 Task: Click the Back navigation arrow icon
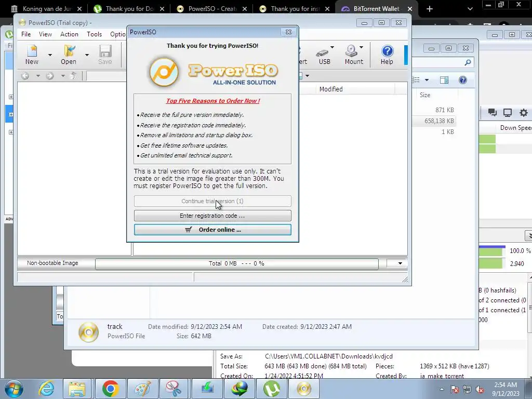(x=25, y=76)
